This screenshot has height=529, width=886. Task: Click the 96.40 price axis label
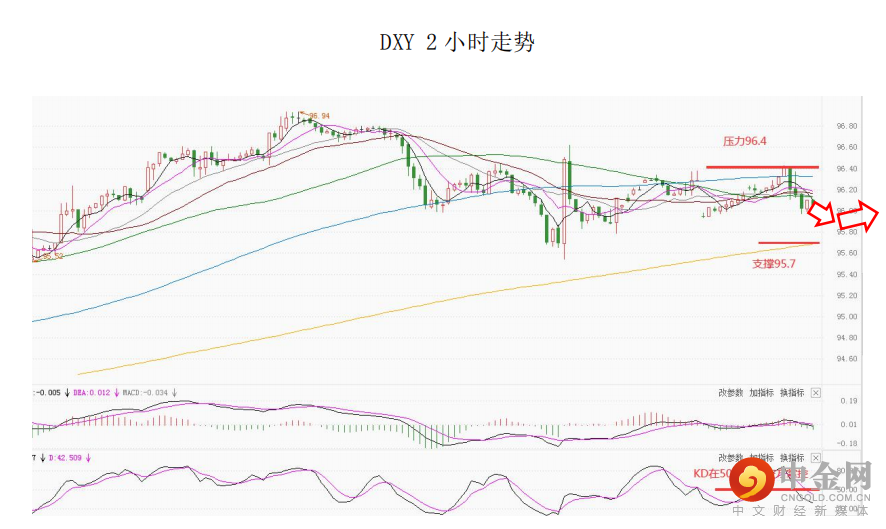pyautogui.click(x=846, y=168)
